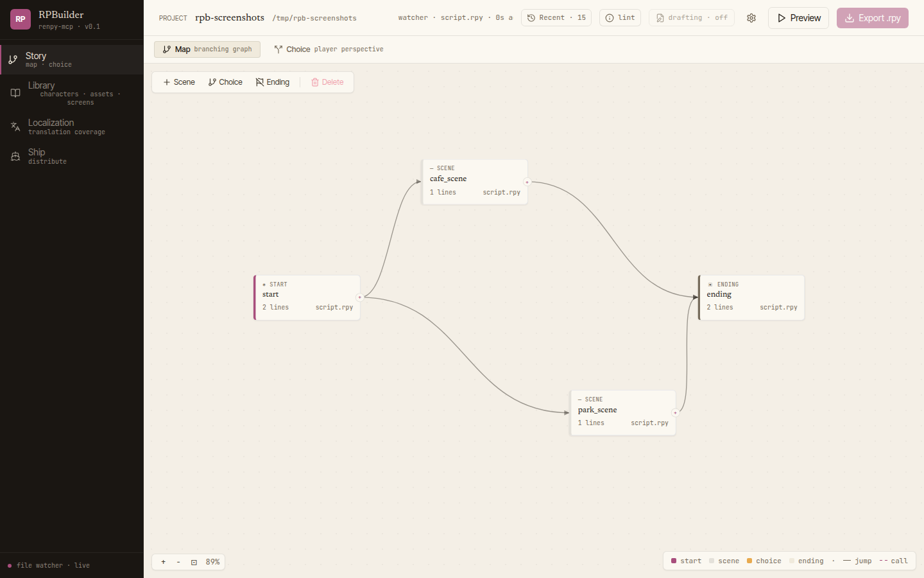Screen dimensions: 924x578
Task: Click the fit-to-view icon
Action: 194,562
